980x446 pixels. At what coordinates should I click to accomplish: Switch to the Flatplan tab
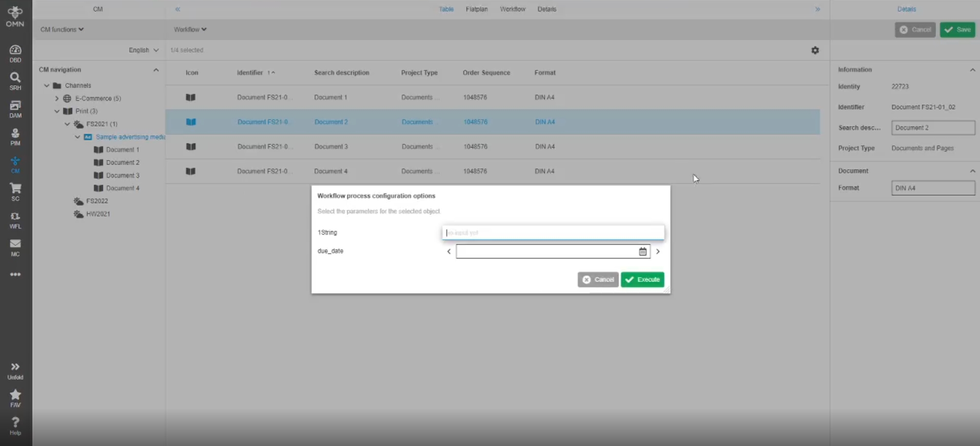476,9
